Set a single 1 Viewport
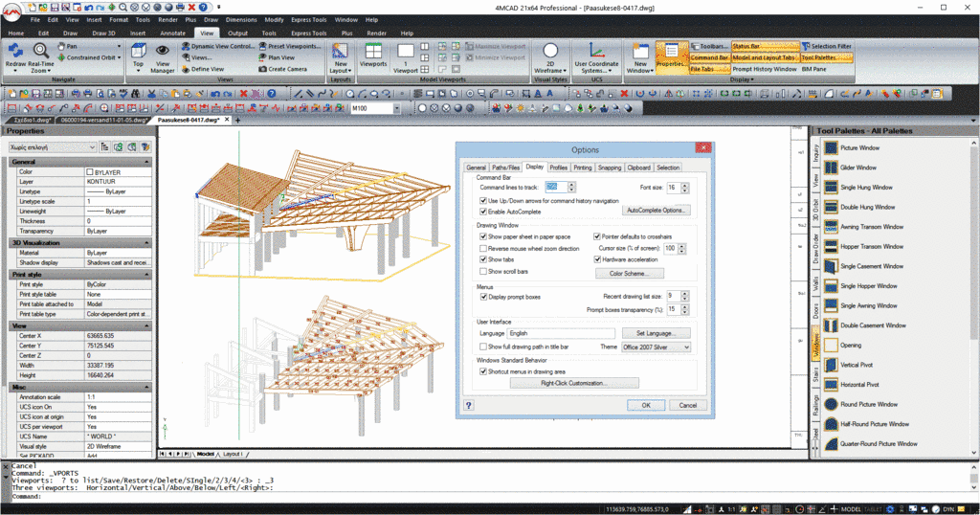Image resolution: width=980 pixels, height=515 pixels. pyautogui.click(x=406, y=58)
